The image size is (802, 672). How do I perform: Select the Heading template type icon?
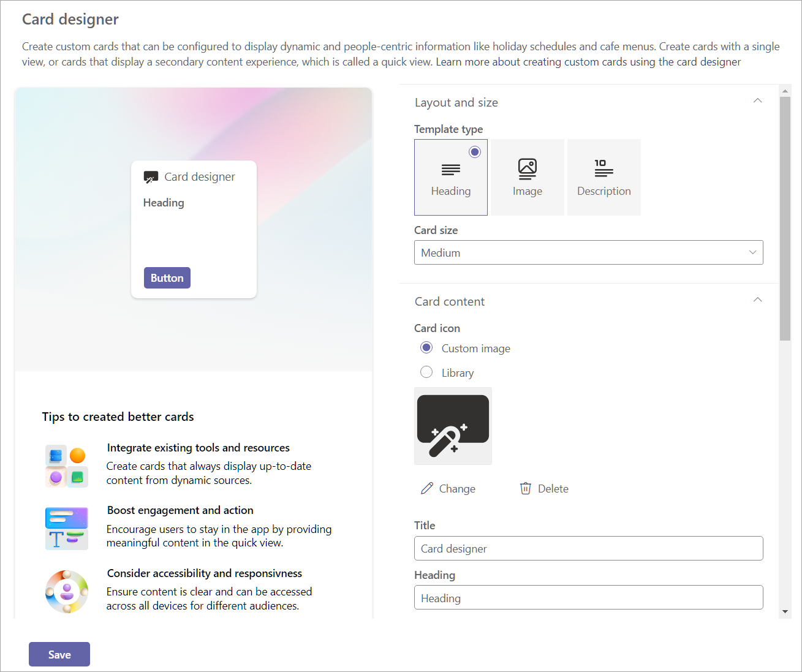click(x=451, y=170)
